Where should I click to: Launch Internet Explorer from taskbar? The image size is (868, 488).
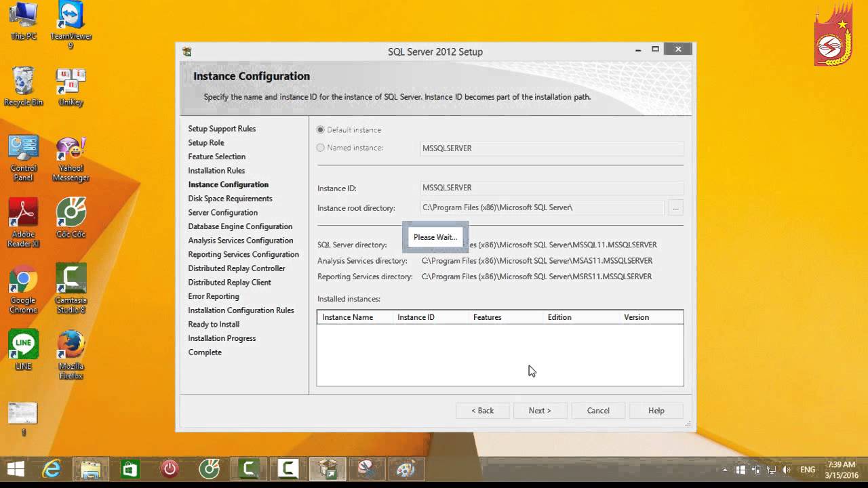point(52,469)
